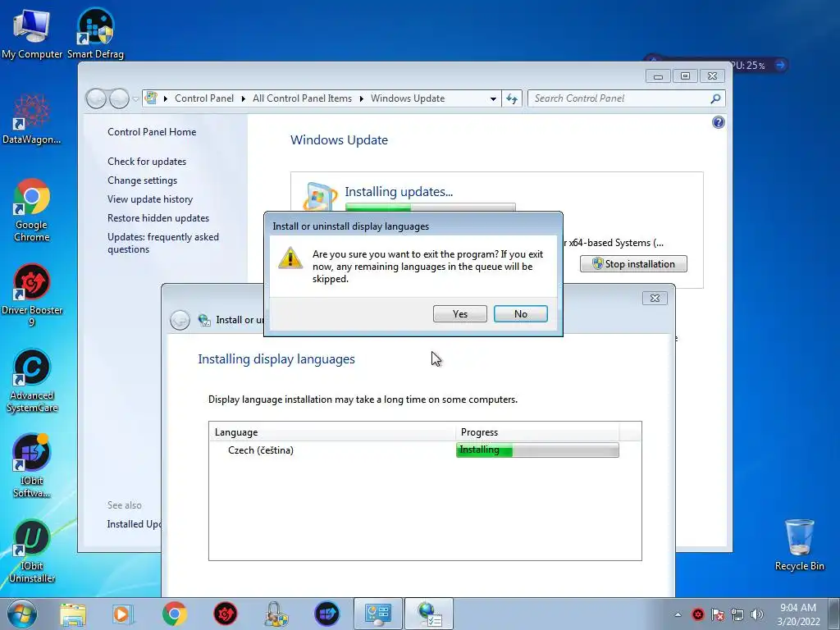Open volume speaker tray icon
Viewport: 840px width, 630px height.
tap(756, 614)
